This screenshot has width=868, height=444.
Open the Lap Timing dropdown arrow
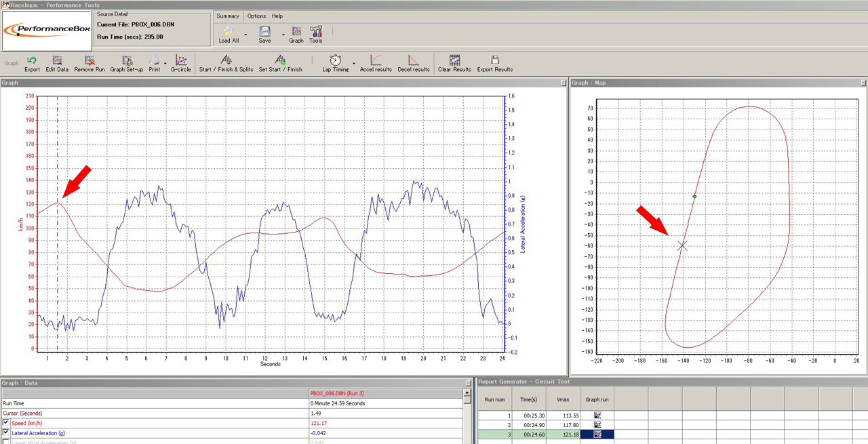point(354,64)
